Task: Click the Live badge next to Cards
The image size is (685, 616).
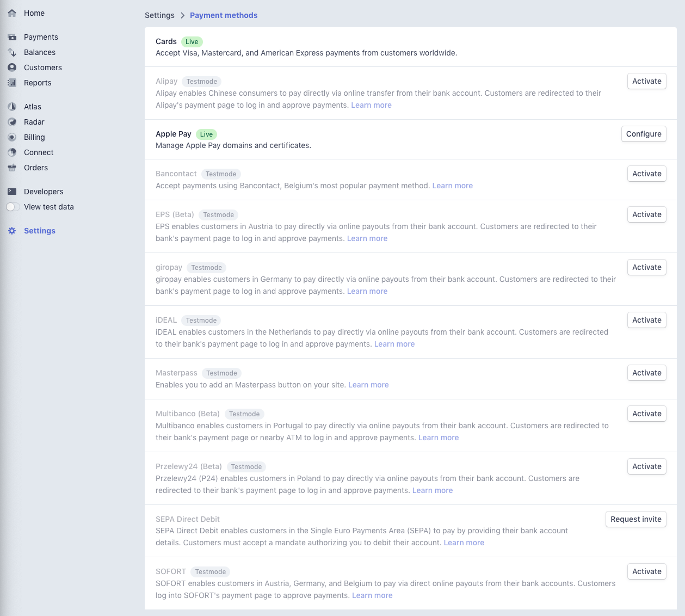Action: (x=192, y=42)
